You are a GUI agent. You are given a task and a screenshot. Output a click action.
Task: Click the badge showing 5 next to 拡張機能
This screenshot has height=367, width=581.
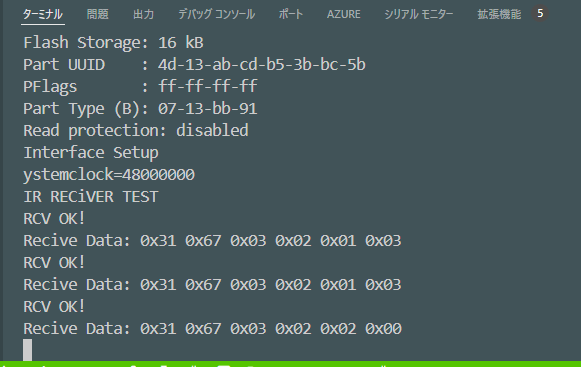coord(540,14)
